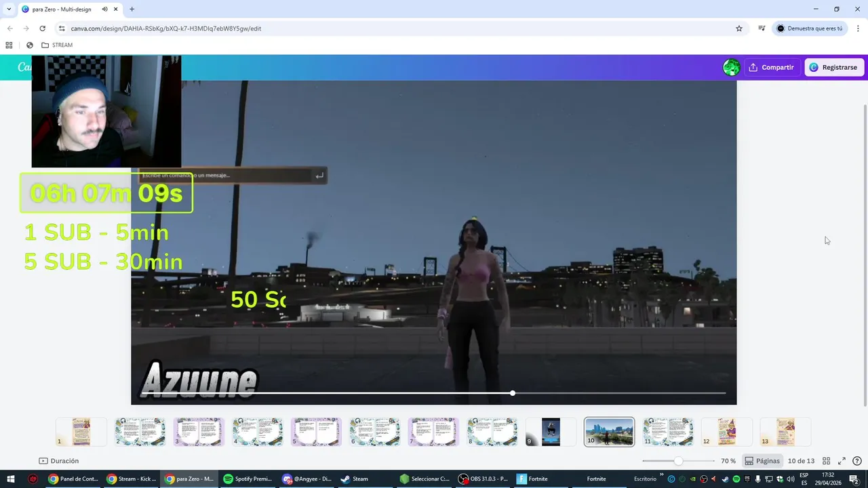Viewport: 868px width, 488px height.
Task: Open Windows Security shield tray icon
Action: [779, 479]
